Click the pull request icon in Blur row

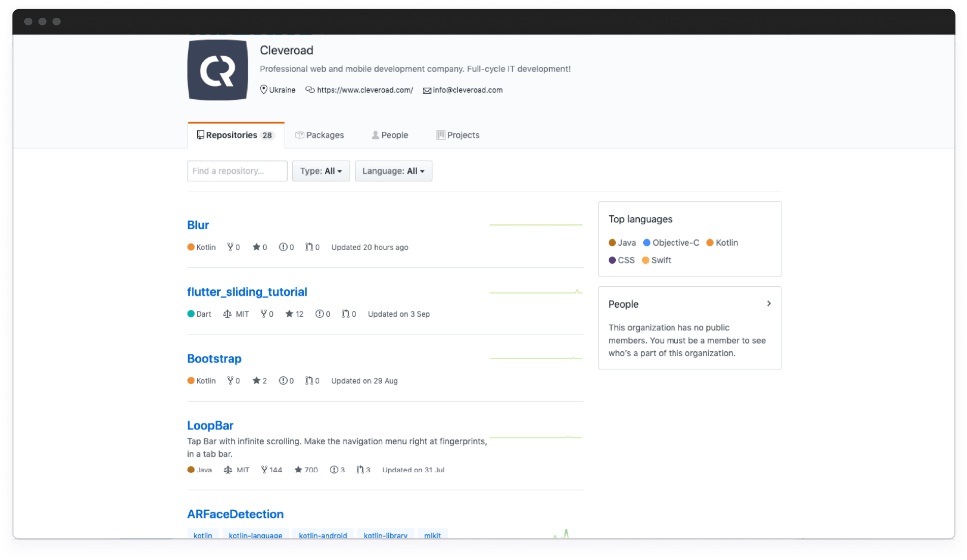coord(309,247)
